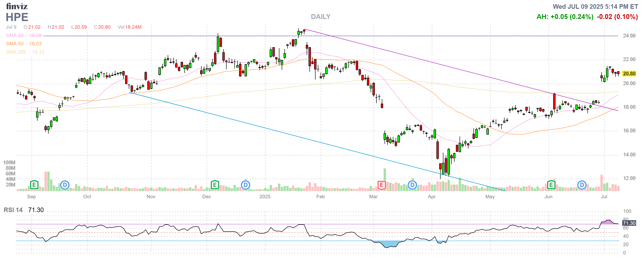Select the DAILY timeframe label

point(321,16)
